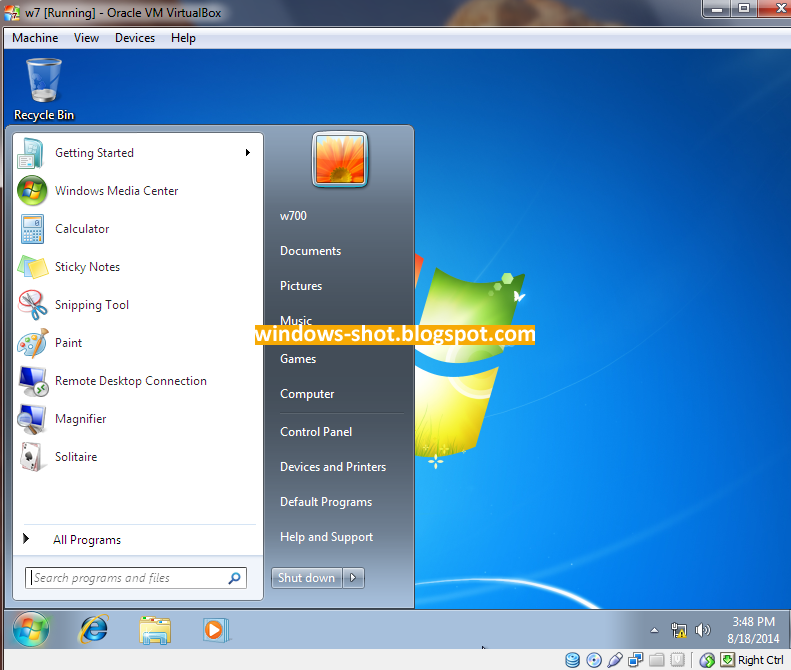This screenshot has height=670, width=791.
Task: Click Remote Desktop Connection icon
Action: pyautogui.click(x=33, y=381)
